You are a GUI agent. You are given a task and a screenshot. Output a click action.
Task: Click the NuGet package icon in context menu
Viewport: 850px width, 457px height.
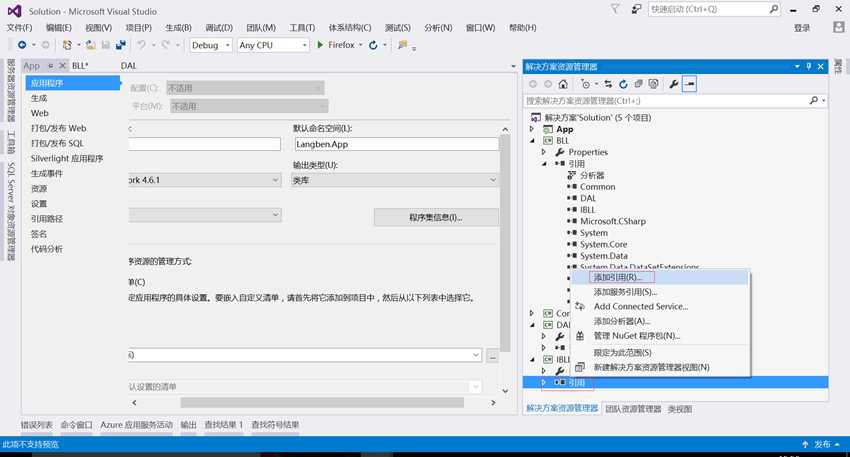coord(580,336)
